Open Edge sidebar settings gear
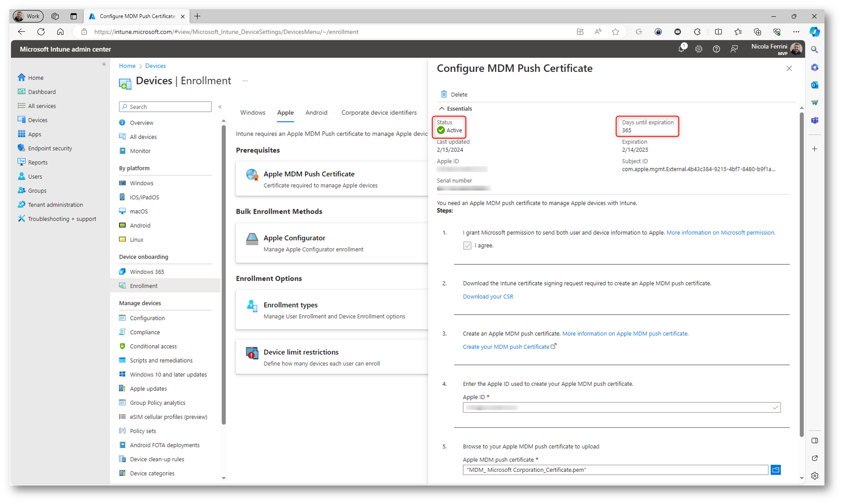Image resolution: width=843 pixels, height=504 pixels. click(x=815, y=476)
